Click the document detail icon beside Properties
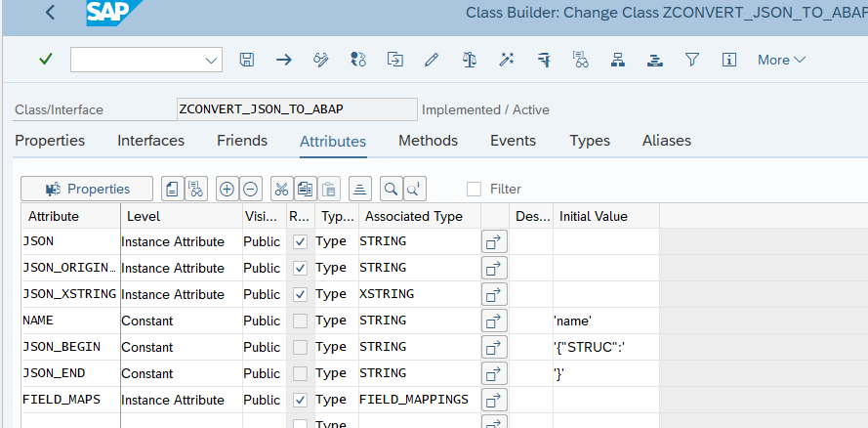This screenshot has height=428, width=868. [x=173, y=190]
